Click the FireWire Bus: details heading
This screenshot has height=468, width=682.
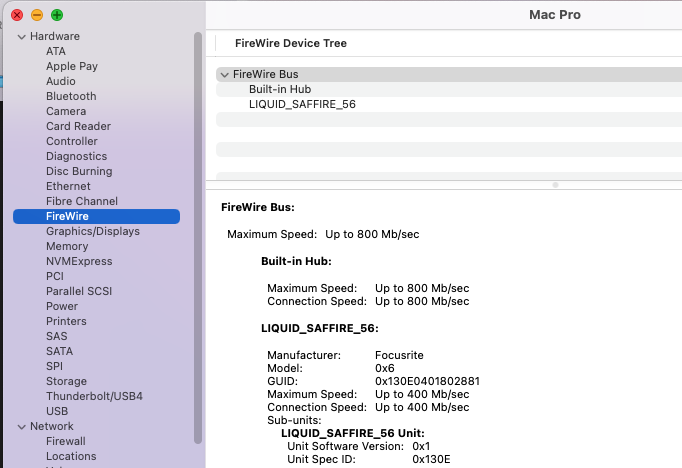[257, 207]
